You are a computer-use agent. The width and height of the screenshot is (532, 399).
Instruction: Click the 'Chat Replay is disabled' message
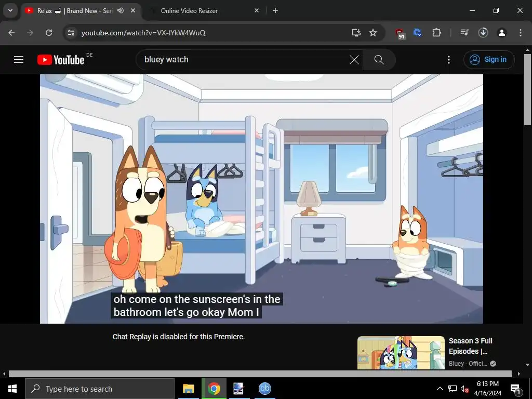coord(179,337)
